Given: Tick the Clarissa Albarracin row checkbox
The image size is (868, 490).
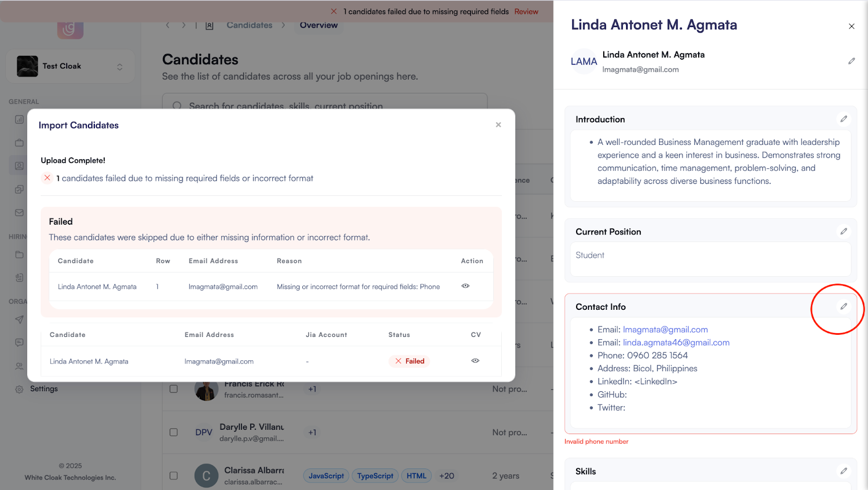Looking at the screenshot, I should point(174,476).
